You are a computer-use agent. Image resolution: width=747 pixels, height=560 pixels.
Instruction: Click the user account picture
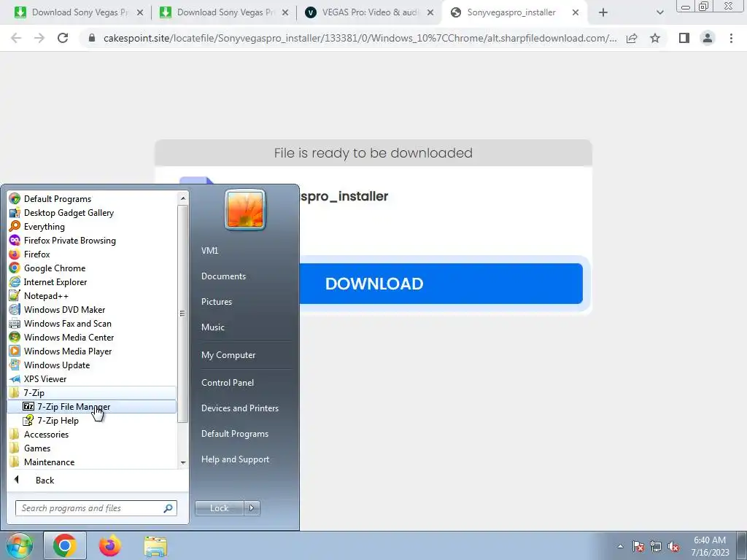coord(245,209)
